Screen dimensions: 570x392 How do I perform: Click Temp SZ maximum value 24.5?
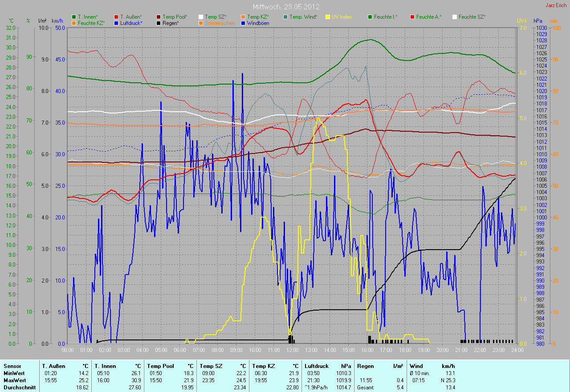coord(241,380)
